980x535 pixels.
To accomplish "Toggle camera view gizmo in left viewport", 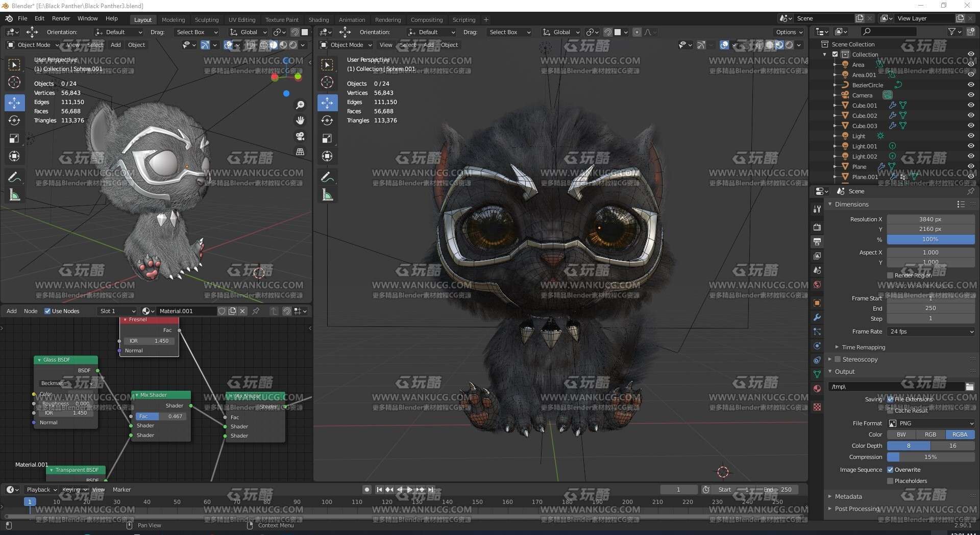I will [300, 136].
